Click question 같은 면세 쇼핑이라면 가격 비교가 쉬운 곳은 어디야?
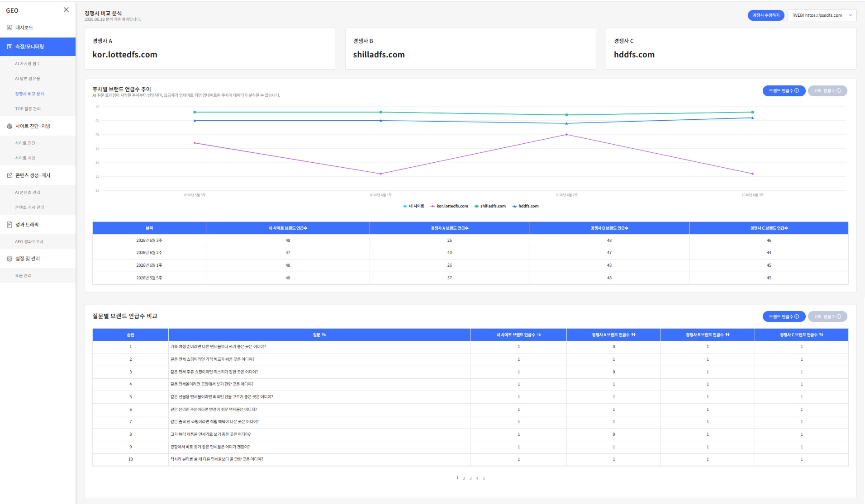 [x=212, y=359]
